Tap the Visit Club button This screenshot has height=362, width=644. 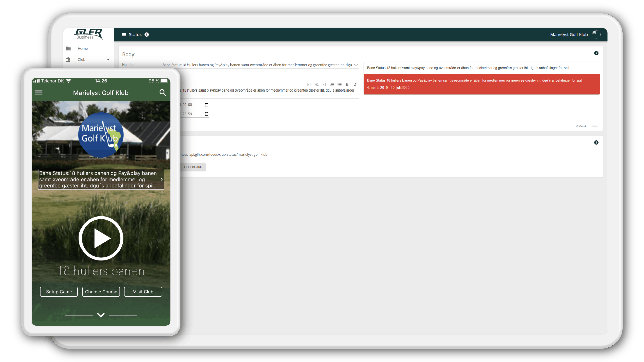(x=143, y=292)
